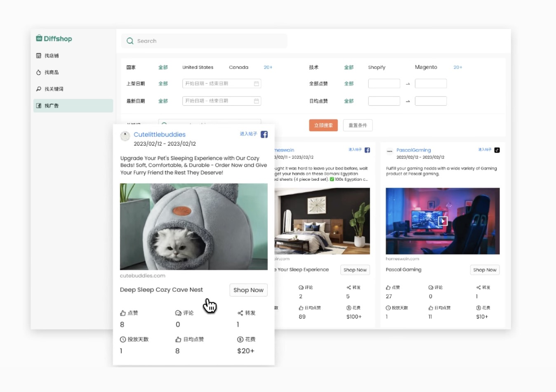Expand the 20+ more countries list
This screenshot has height=392, width=556.
tap(268, 67)
